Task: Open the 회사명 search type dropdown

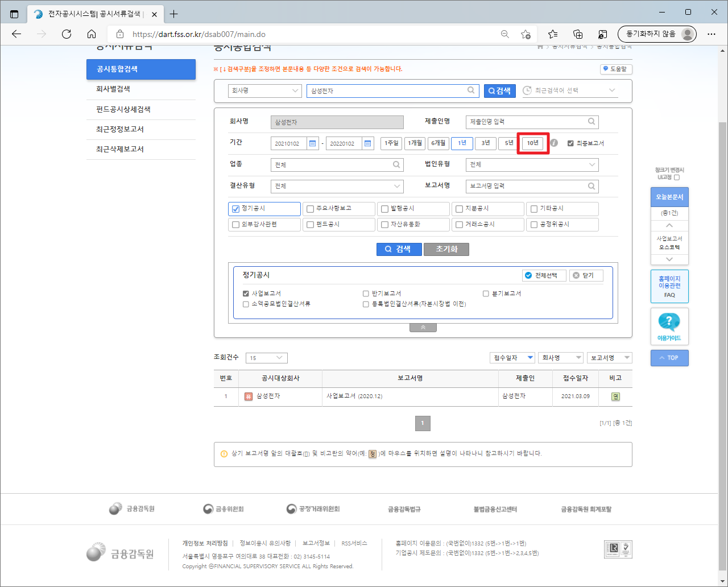Action: 264,90
